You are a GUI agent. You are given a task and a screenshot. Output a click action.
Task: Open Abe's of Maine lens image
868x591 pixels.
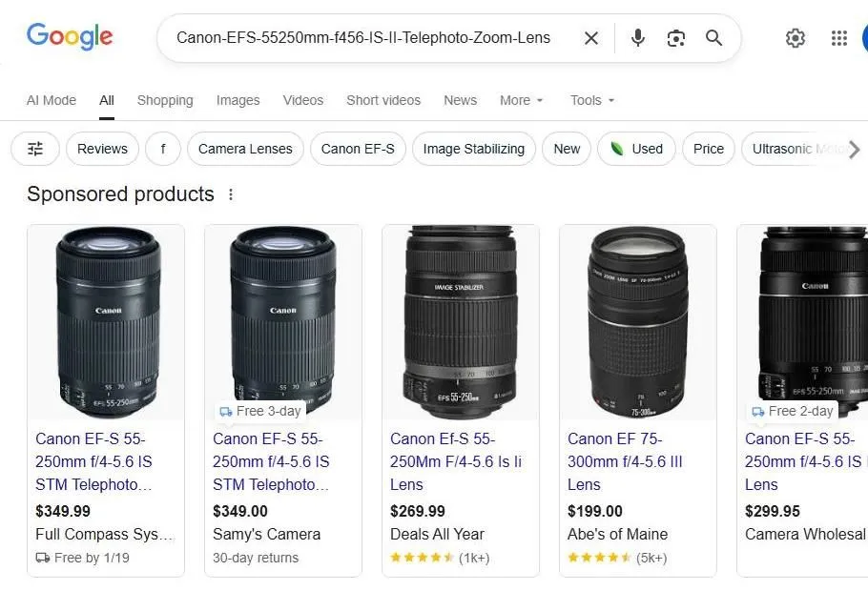pos(638,322)
